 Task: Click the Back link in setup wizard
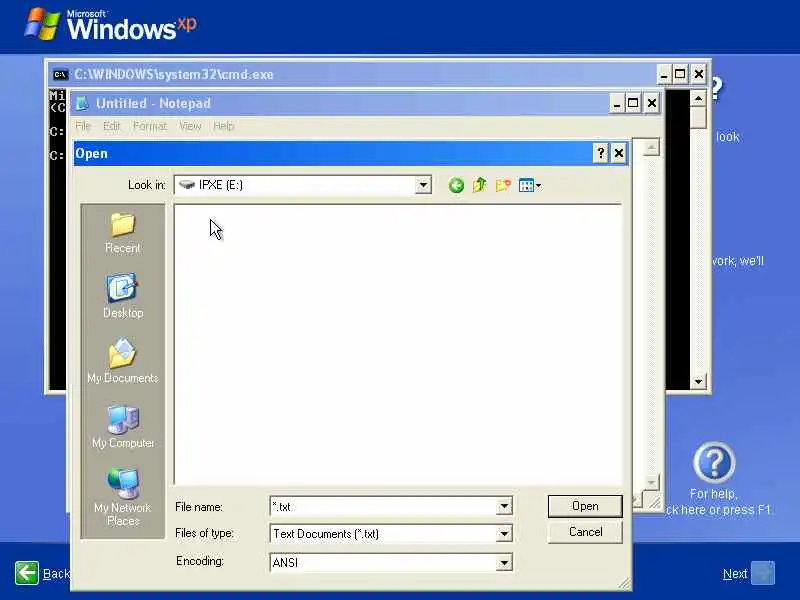pos(56,574)
